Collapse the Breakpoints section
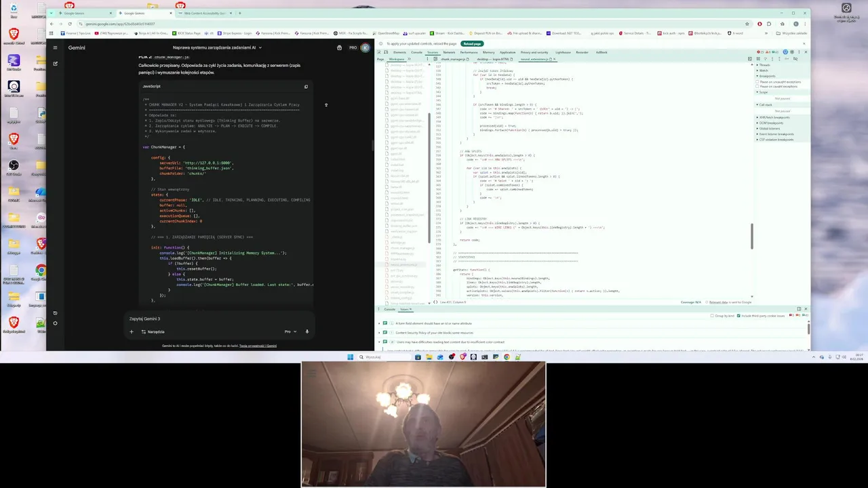This screenshot has height=488, width=868. pyautogui.click(x=766, y=76)
